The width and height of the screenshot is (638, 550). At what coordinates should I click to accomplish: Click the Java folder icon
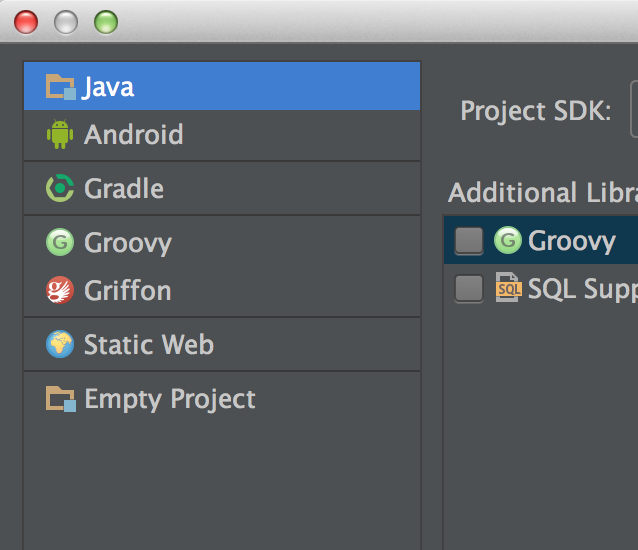click(x=60, y=87)
